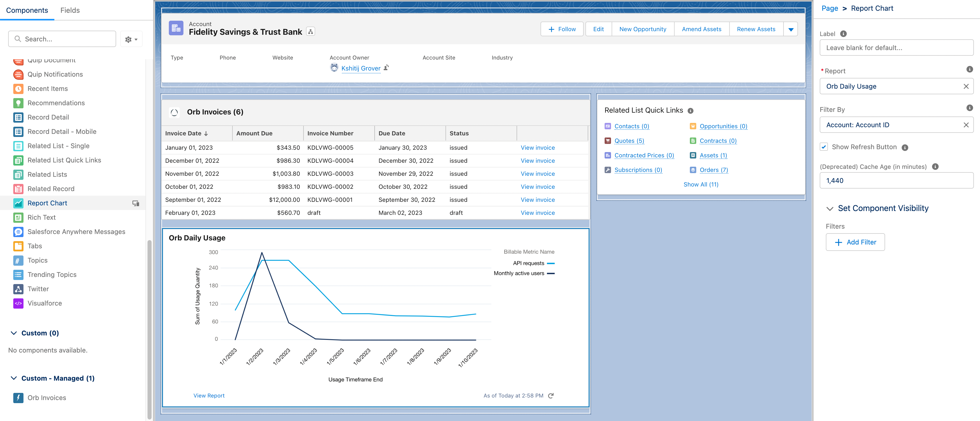
Task: Click the Show Refresh Button info icon
Action: coord(905,147)
